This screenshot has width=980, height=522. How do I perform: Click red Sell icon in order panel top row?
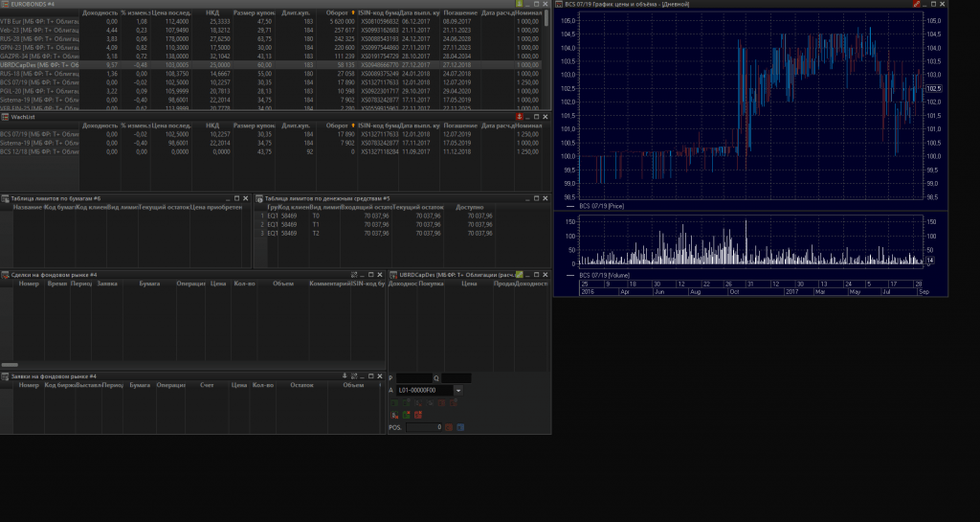point(441,402)
